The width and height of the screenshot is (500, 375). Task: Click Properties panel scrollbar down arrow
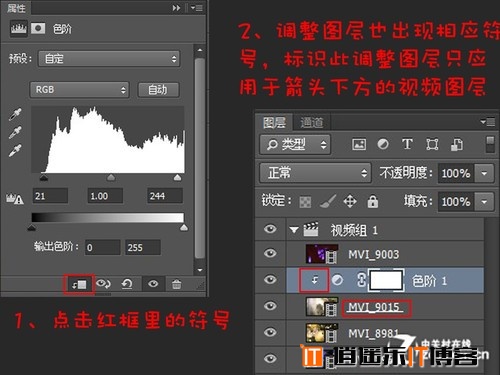click(200, 270)
